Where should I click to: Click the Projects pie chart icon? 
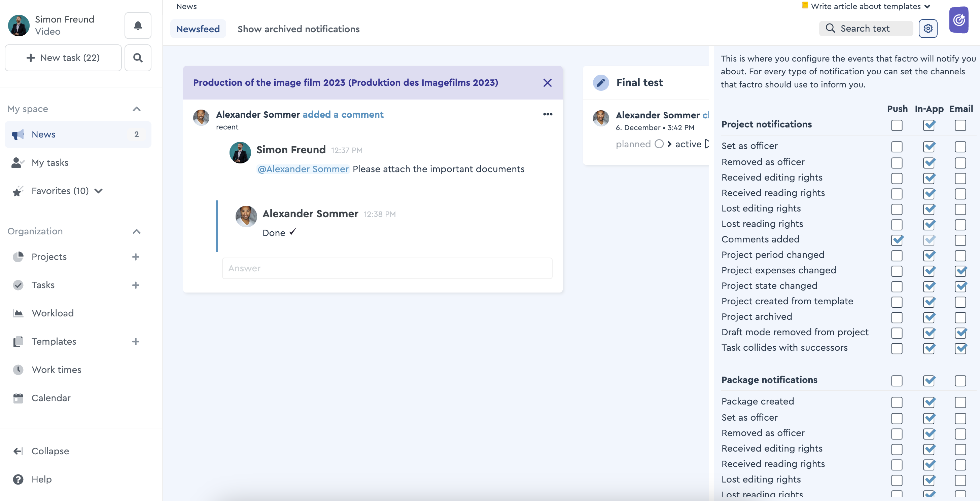pyautogui.click(x=18, y=257)
